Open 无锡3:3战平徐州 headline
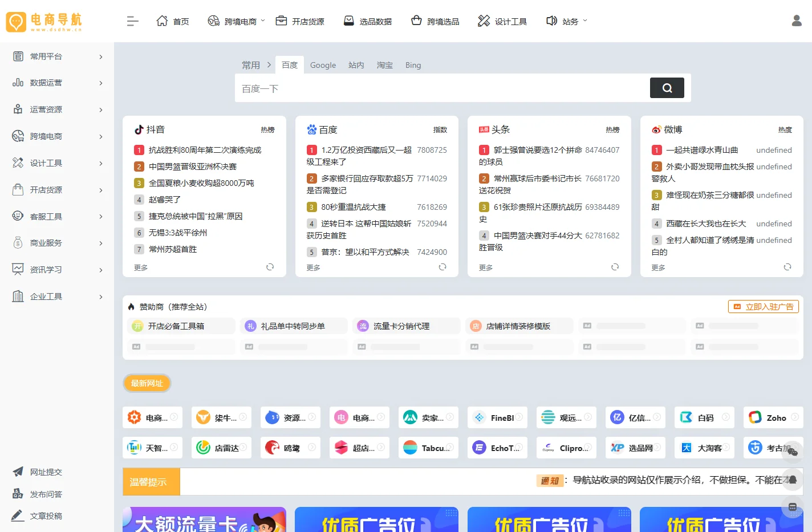812x532 pixels. tap(178, 233)
